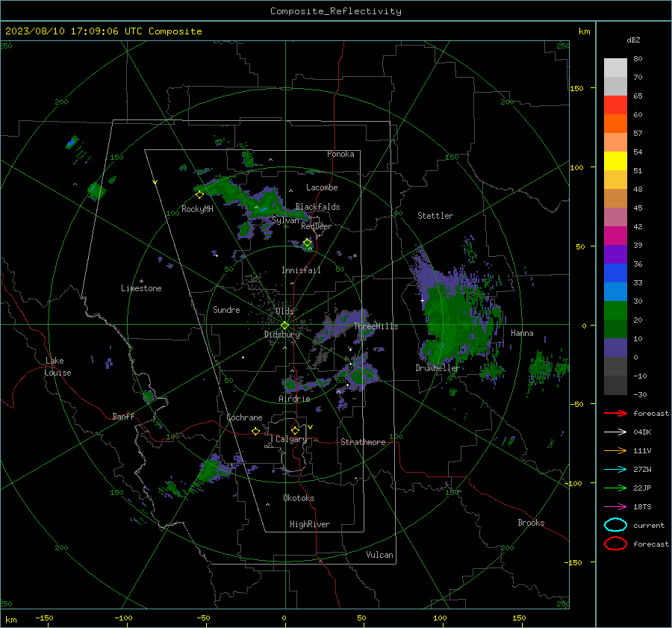
Task: Click yellow diamond marker above Calgary
Action: (x=295, y=430)
